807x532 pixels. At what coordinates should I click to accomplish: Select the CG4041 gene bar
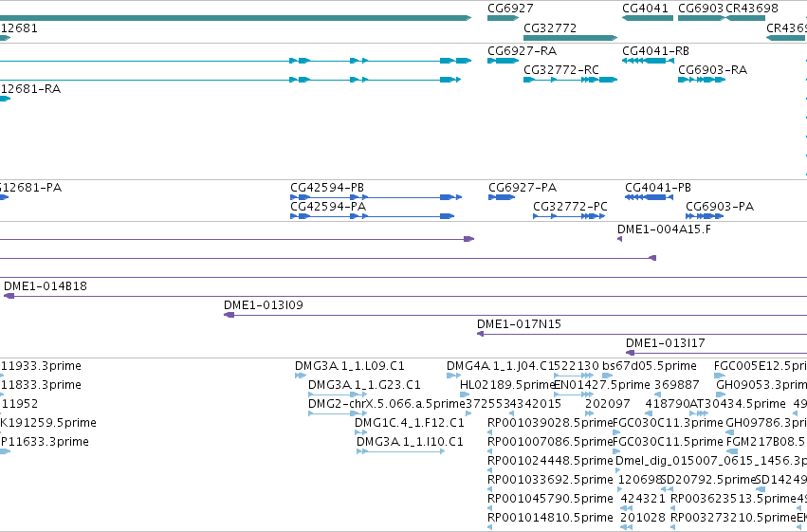click(x=648, y=18)
